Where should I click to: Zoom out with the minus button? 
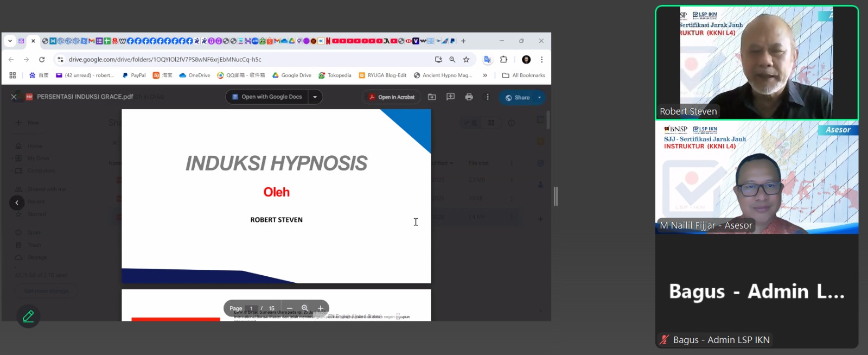click(290, 308)
